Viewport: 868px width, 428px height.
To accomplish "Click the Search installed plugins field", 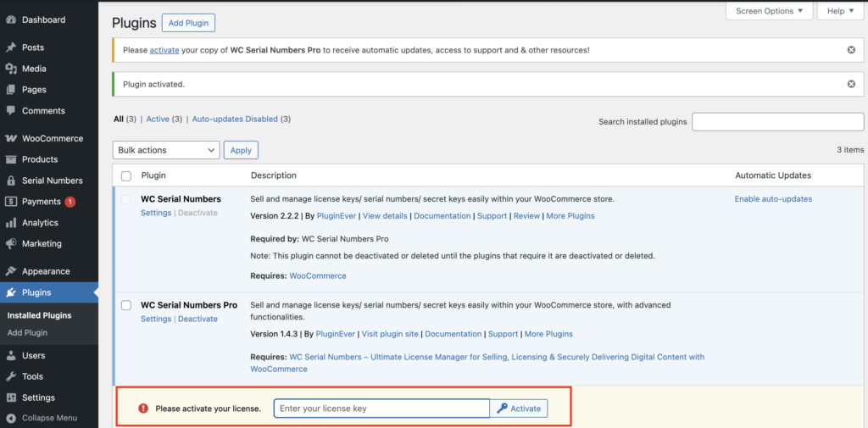I will click(x=778, y=122).
